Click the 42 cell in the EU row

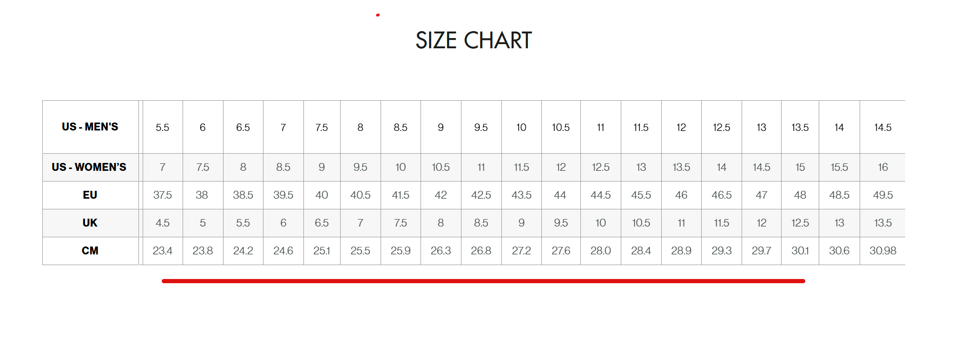click(441, 195)
